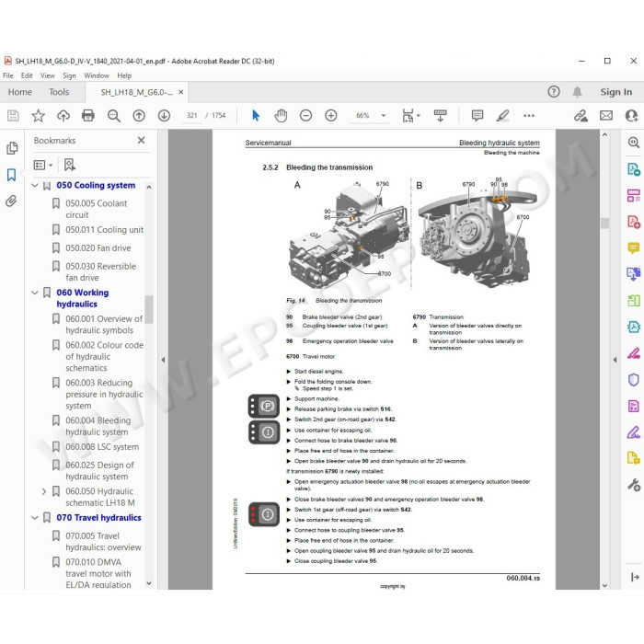Open Protect shield tool in right pane
This screenshot has width=644, height=644.
(x=633, y=379)
